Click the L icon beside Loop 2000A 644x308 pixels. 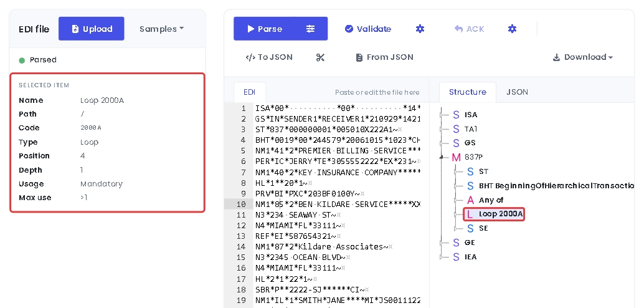point(470,214)
